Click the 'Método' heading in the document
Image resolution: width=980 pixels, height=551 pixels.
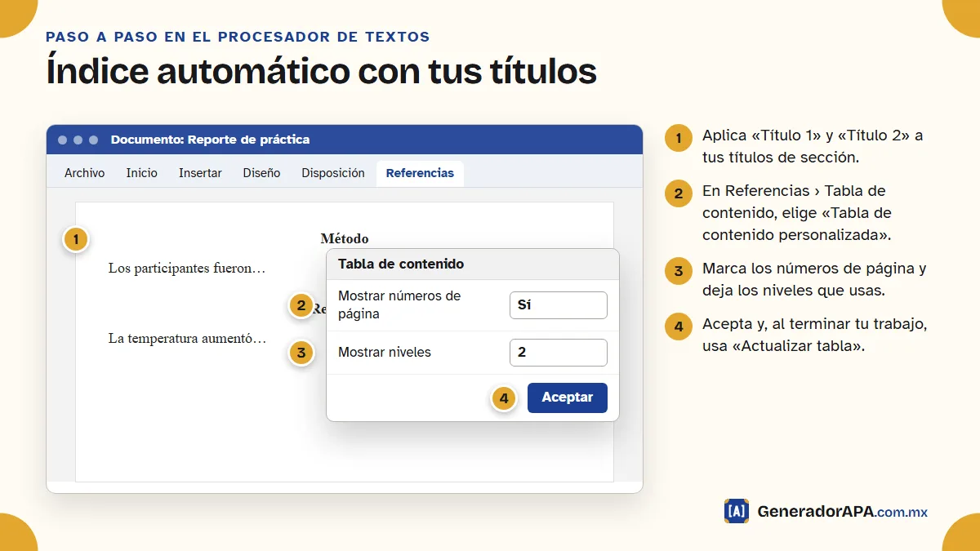point(345,239)
